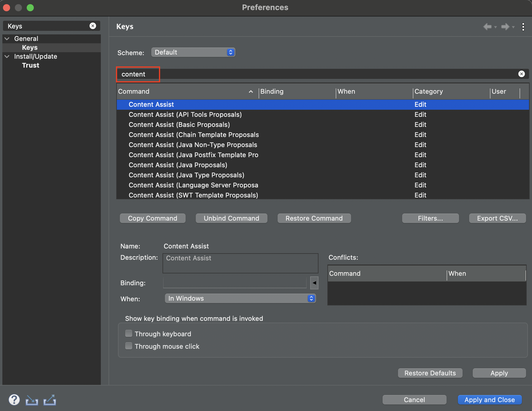The width and height of the screenshot is (532, 411).
Task: Go forward to next preference page
Action: coord(505,27)
